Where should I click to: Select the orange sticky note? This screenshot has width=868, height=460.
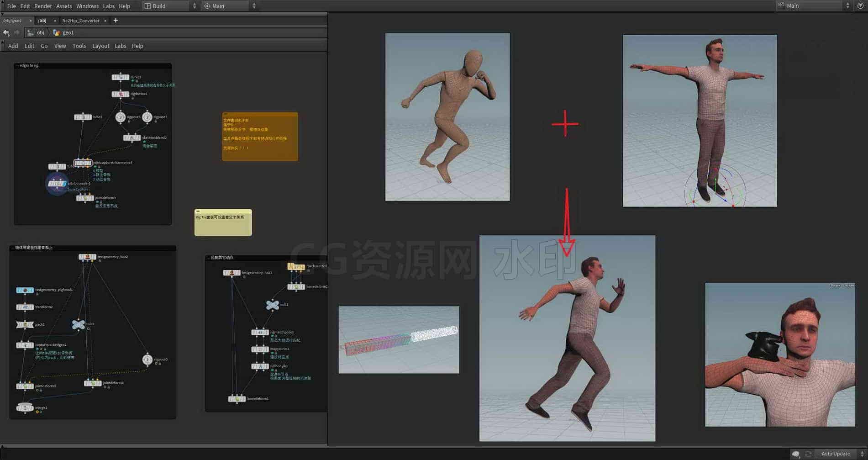click(x=260, y=137)
